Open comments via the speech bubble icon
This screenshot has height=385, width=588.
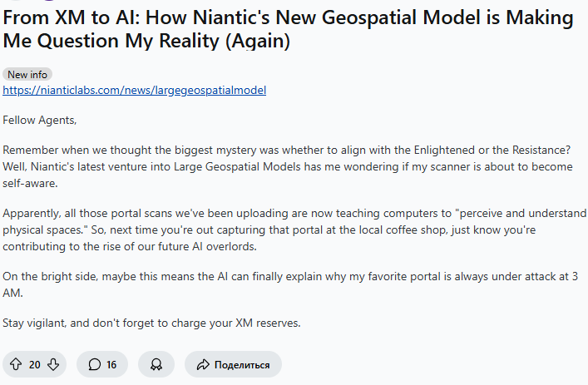tap(95, 364)
